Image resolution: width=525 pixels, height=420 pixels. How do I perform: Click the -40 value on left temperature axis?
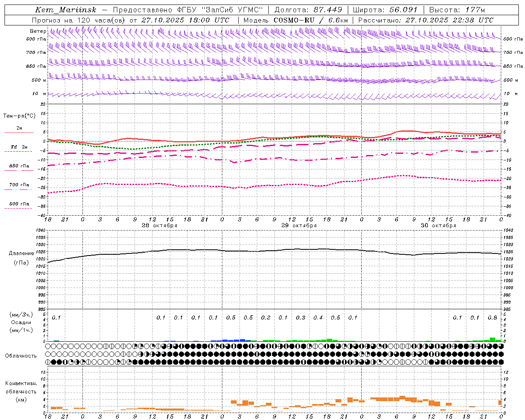tap(41, 216)
